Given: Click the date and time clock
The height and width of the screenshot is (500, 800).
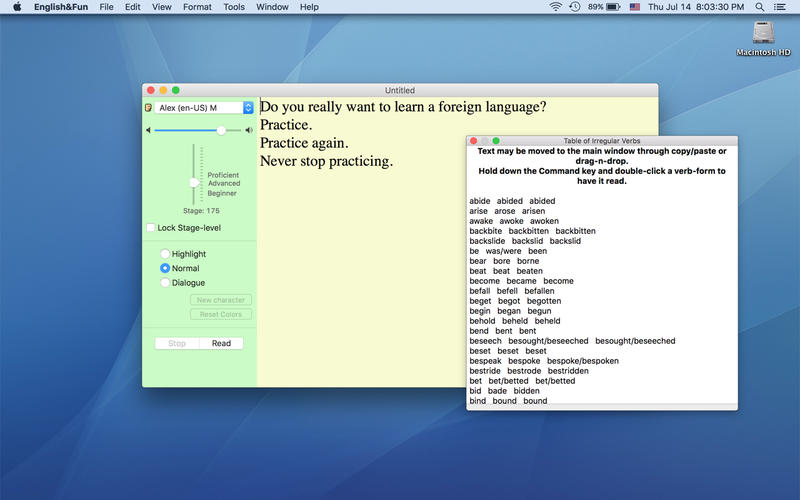Looking at the screenshot, I should click(696, 7).
